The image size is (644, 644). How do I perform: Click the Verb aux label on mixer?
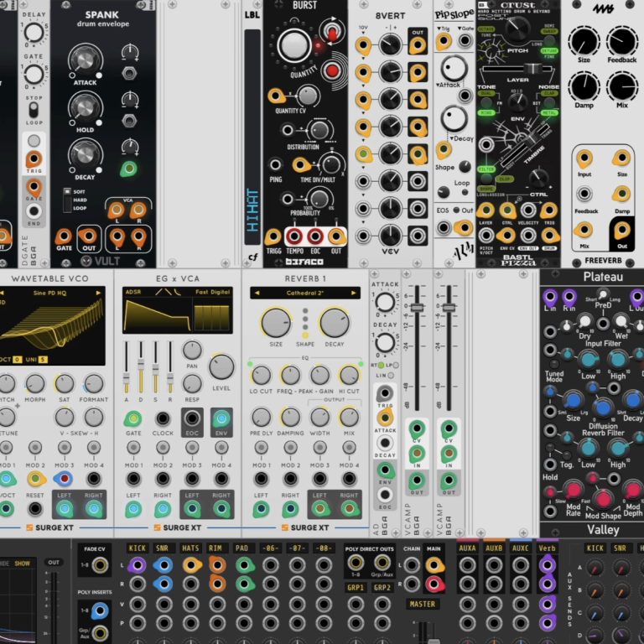[x=547, y=548]
